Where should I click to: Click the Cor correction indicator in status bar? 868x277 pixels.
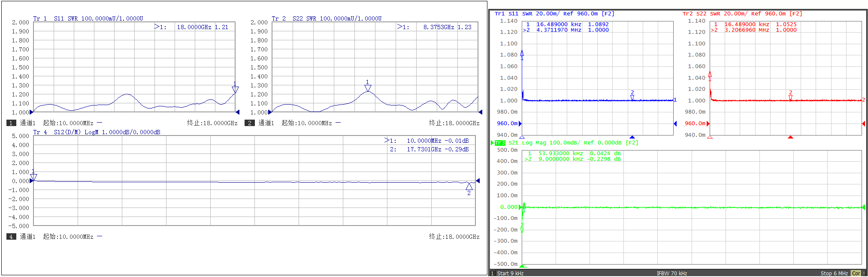[856, 273]
